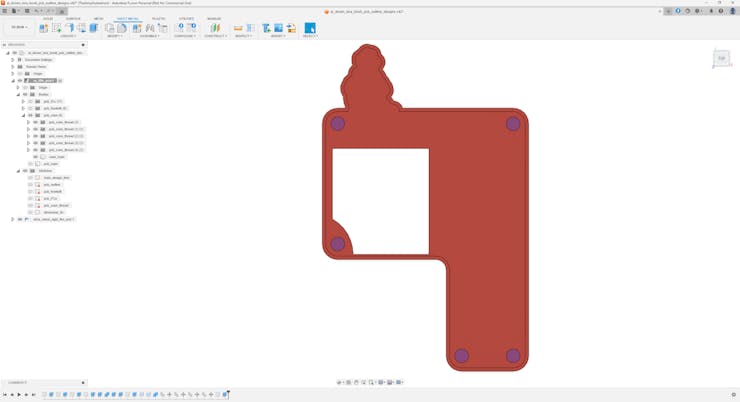This screenshot has height=402, width=740.
Task: Play the timeline
Action: [19, 394]
